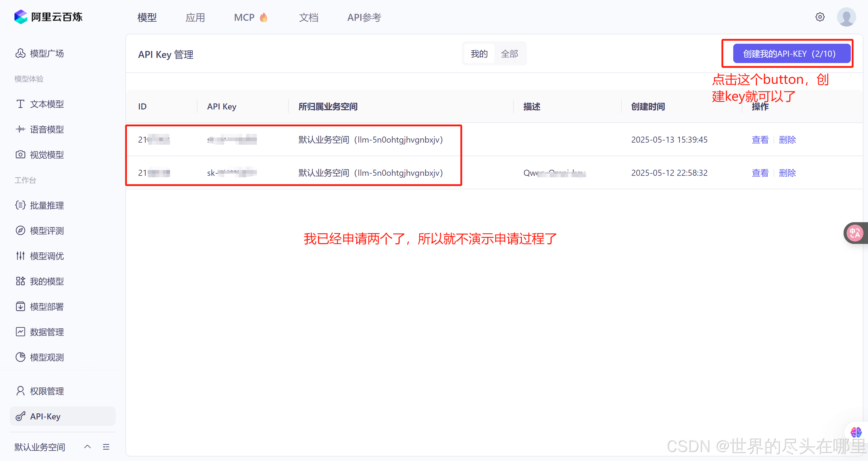Open 模型评测 in the sidebar

click(x=46, y=230)
